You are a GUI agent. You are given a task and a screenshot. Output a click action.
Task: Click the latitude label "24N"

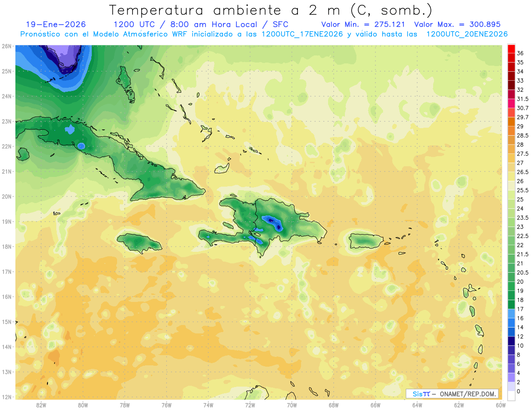point(7,96)
